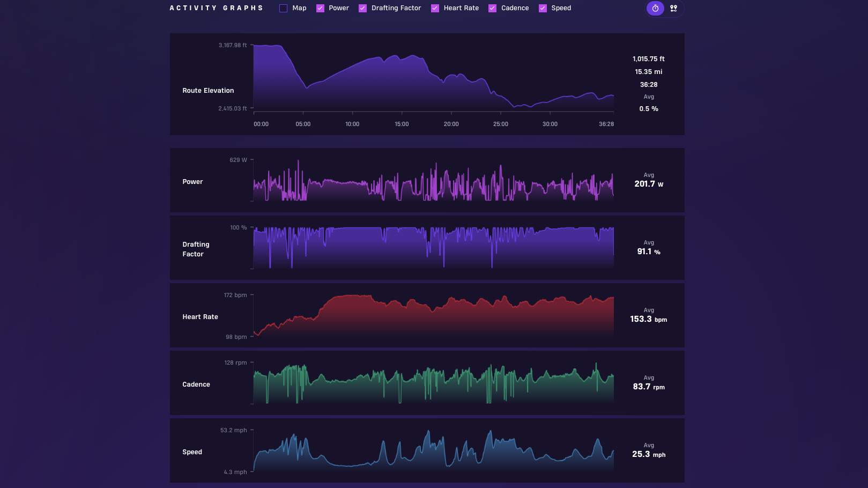Switch graphs to time-based stopwatch view
Screen dimensions: 868x488
tap(655, 8)
